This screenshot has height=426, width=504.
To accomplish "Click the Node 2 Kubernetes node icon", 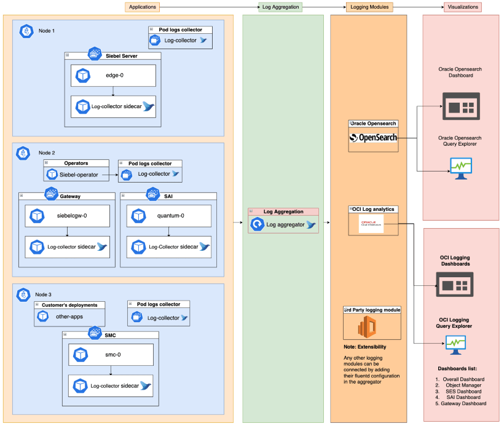I will [23, 153].
